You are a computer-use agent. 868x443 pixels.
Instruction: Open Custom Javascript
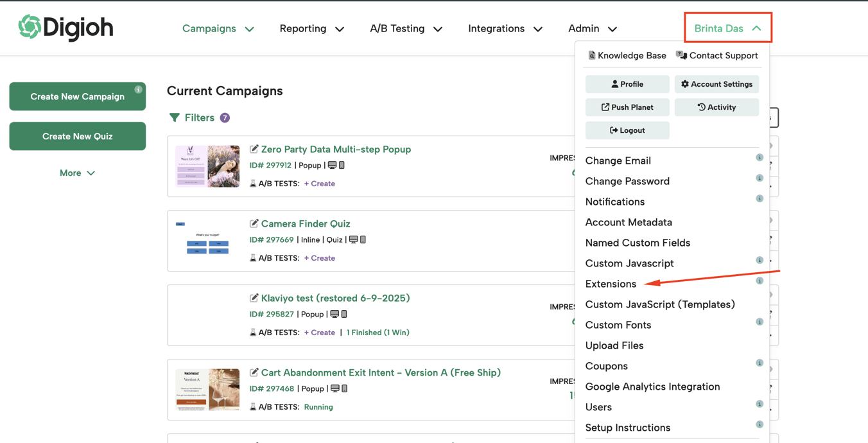pyautogui.click(x=629, y=263)
